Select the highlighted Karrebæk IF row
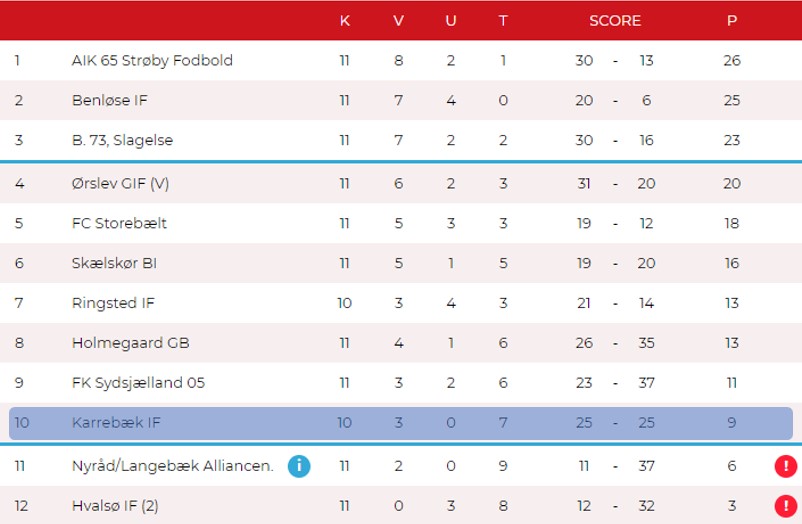The width and height of the screenshot is (802, 524). [400, 423]
